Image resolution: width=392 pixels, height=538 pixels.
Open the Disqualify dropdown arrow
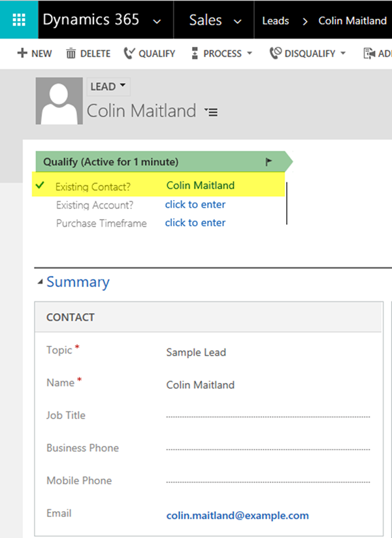point(343,54)
